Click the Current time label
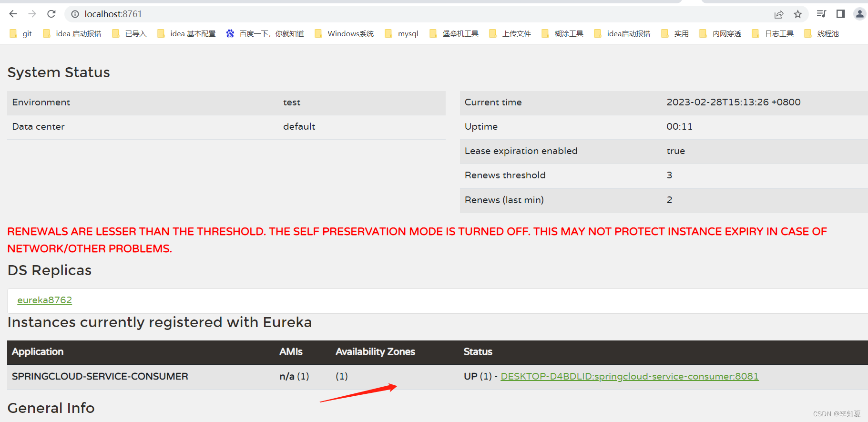868x422 pixels. coord(493,102)
